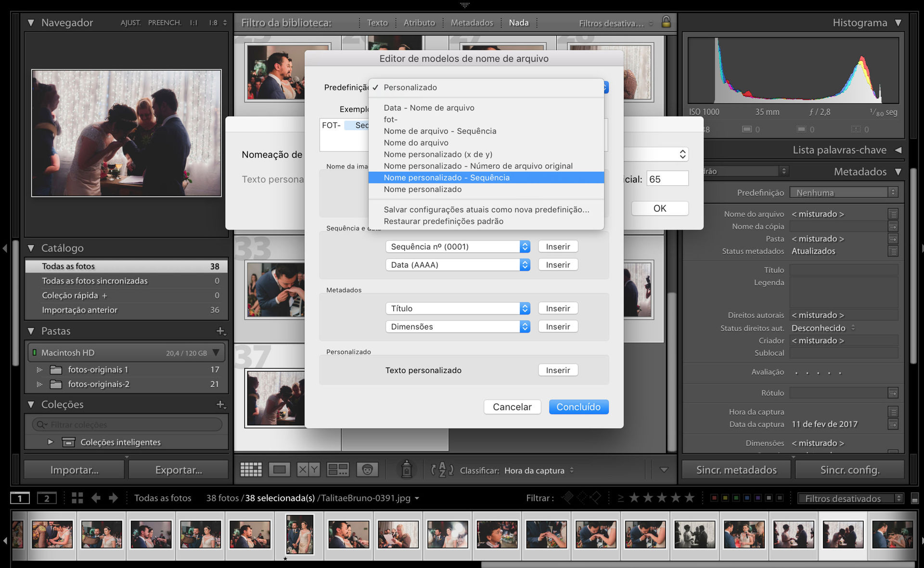Select 'Salvar configurações atuais como nova predefinição...'

pos(486,209)
